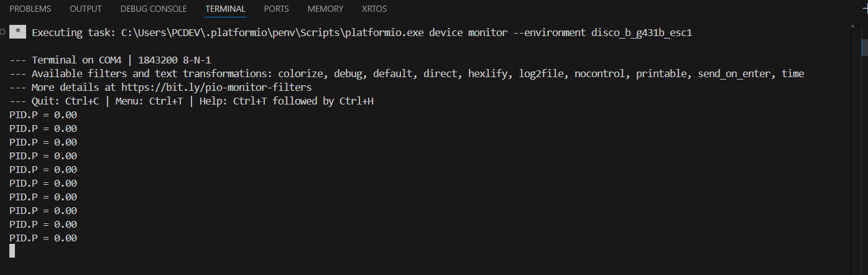Click the 'Quit: Ctrl+C' help line
The width and height of the screenshot is (868, 275).
pyautogui.click(x=192, y=101)
